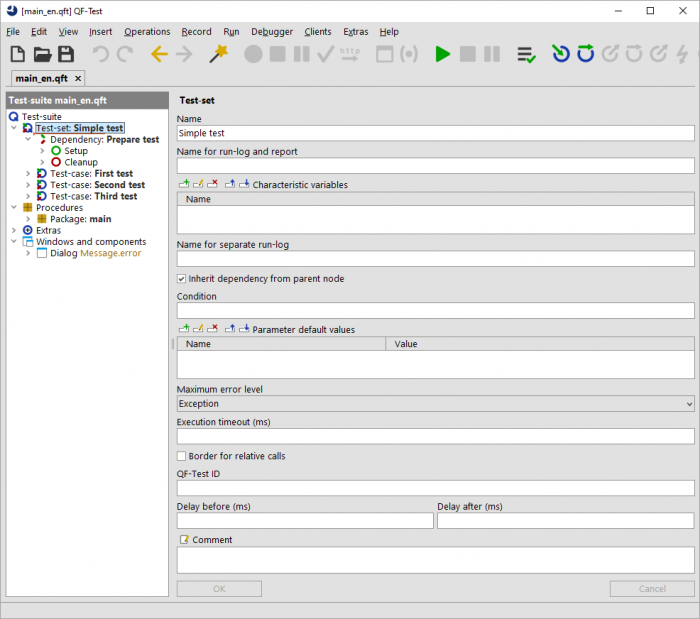
Task: Open a file with folder icon
Action: (42, 54)
